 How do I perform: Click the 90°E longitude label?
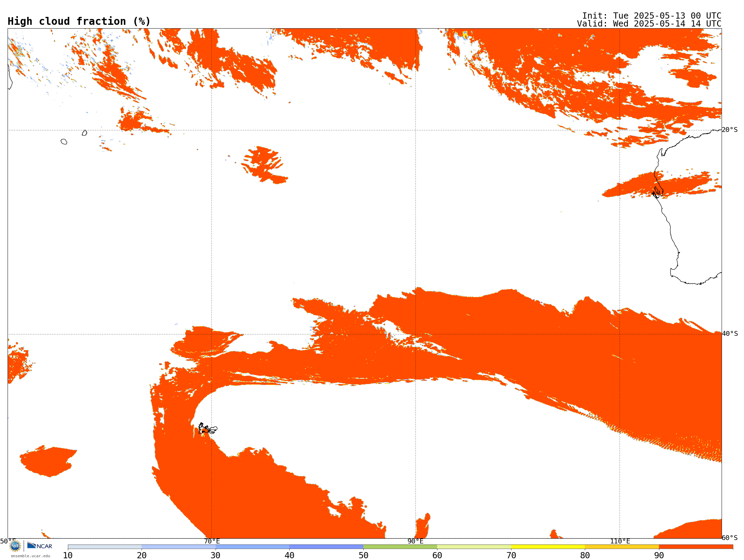coord(415,541)
